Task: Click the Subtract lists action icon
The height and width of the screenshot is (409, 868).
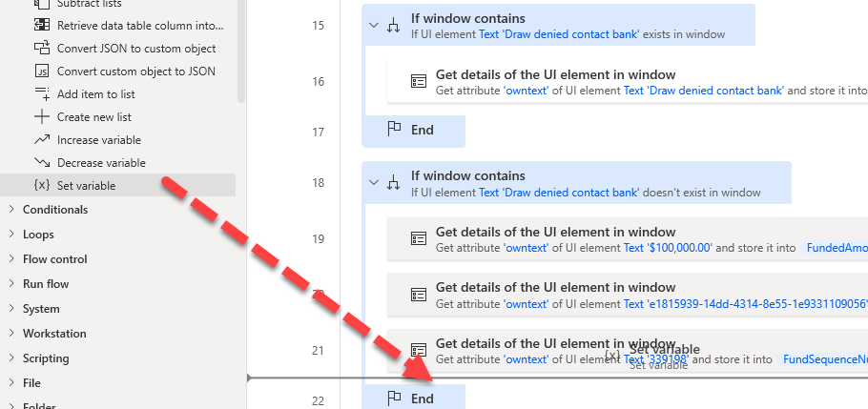Action: point(42,3)
